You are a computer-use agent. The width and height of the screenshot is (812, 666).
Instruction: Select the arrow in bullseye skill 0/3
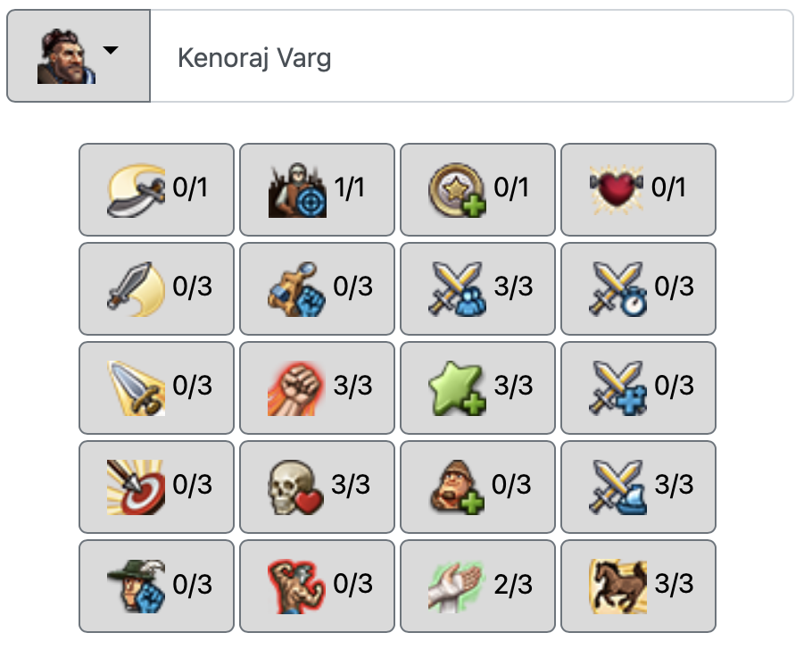click(x=157, y=486)
